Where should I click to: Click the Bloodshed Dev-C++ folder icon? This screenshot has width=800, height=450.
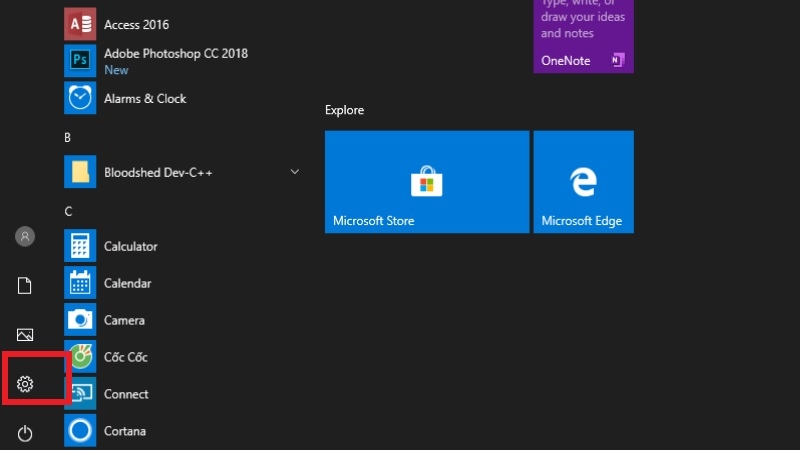click(80, 172)
